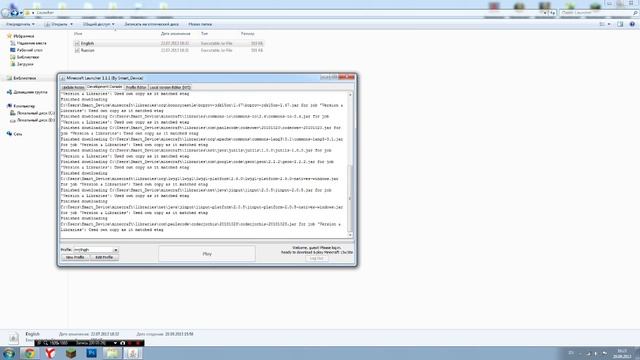Open the Local Version Editor tab
Screen dimensions: 640x360
170,87
